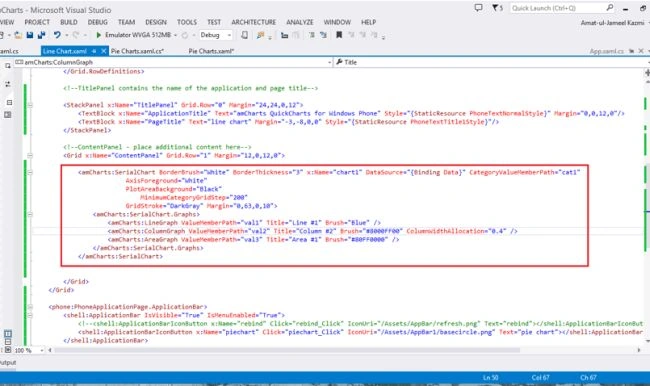Viewport: 650px width, 386px height.
Task: Click the Increase Indent toolbar icon
Action: pyautogui.click(x=284, y=35)
